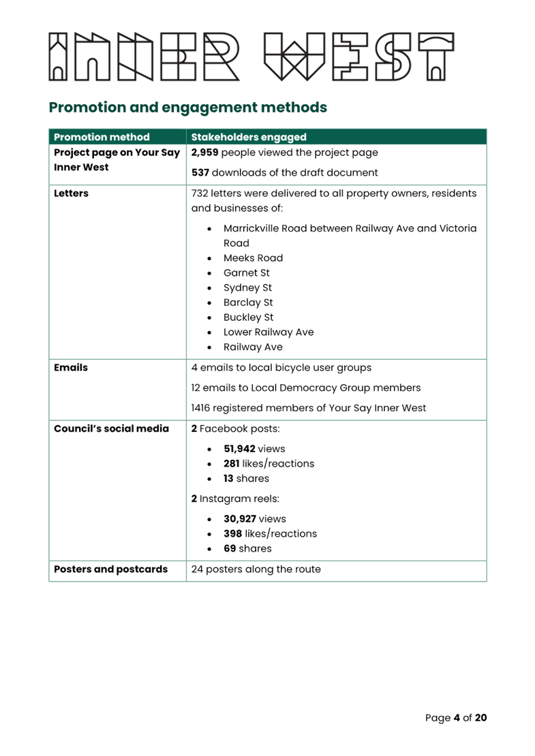This screenshot has height=756, width=535.
Task: Select 'Council's social media' row label
Action: coord(111,429)
